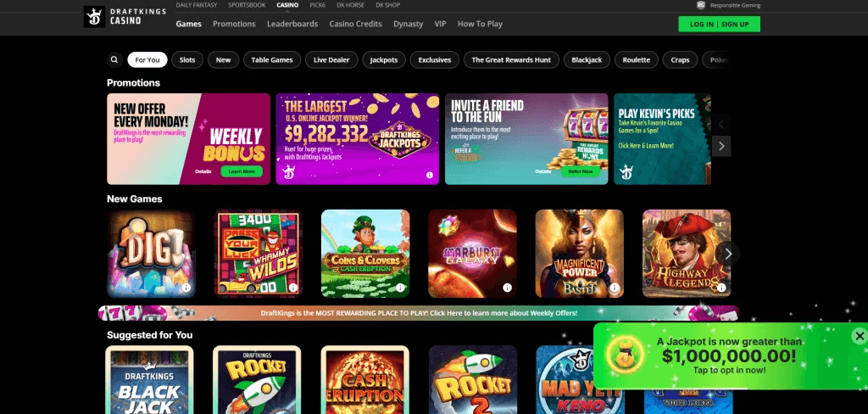
Task: Switch to Daily Fantasy product
Action: [197, 5]
